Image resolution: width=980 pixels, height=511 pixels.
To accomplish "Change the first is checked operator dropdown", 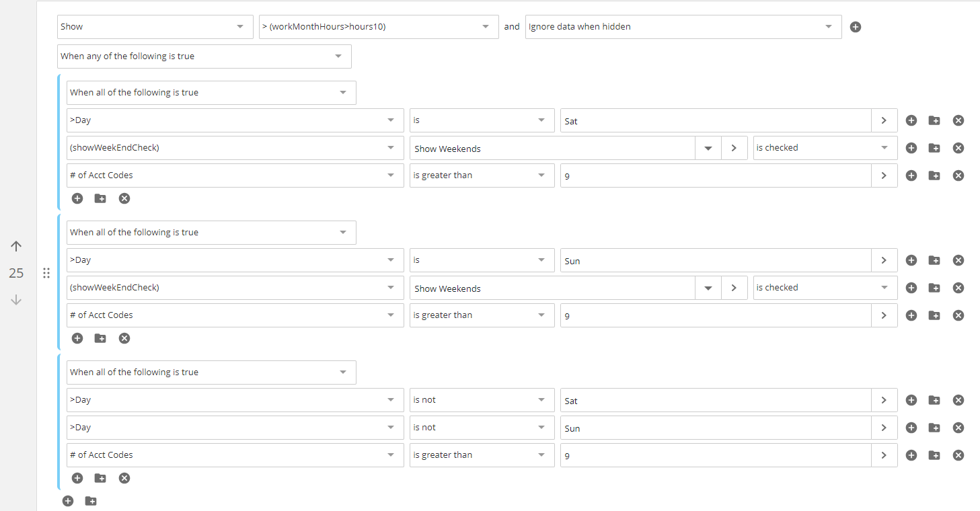I will (x=825, y=148).
